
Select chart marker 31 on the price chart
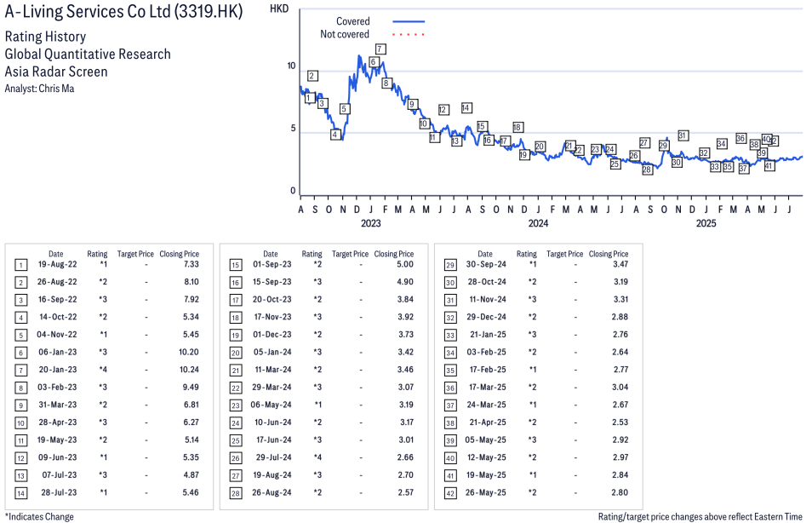683,135
